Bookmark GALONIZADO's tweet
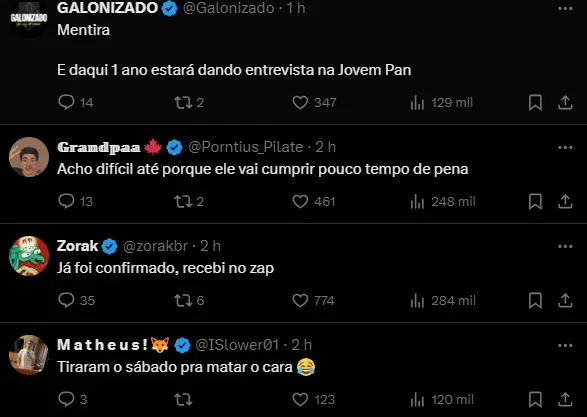The height and width of the screenshot is (417, 587). 535,102
